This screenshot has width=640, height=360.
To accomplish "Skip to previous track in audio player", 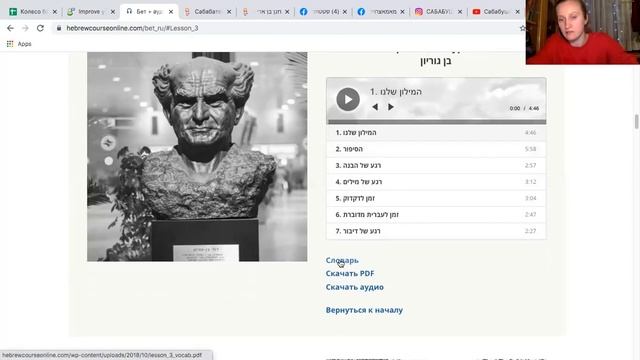I will [x=375, y=107].
